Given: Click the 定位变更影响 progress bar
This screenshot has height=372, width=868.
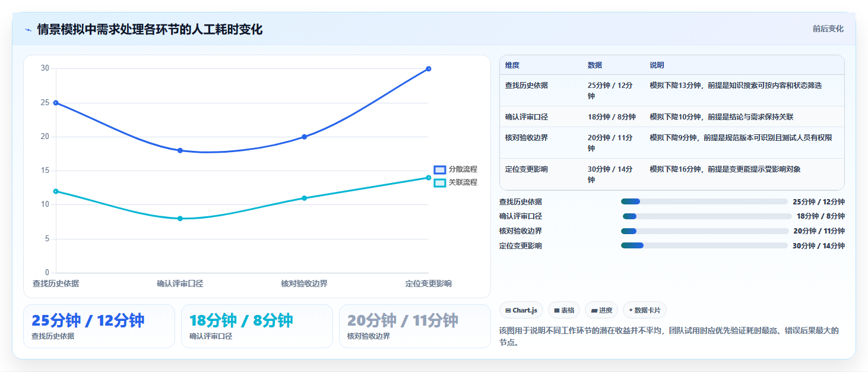Looking at the screenshot, I should coord(704,245).
